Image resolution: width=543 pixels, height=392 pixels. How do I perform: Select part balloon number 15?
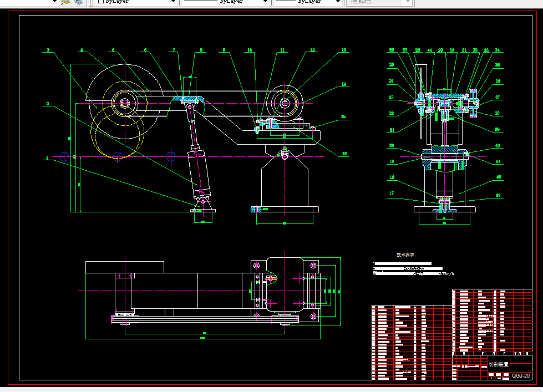pos(343,116)
